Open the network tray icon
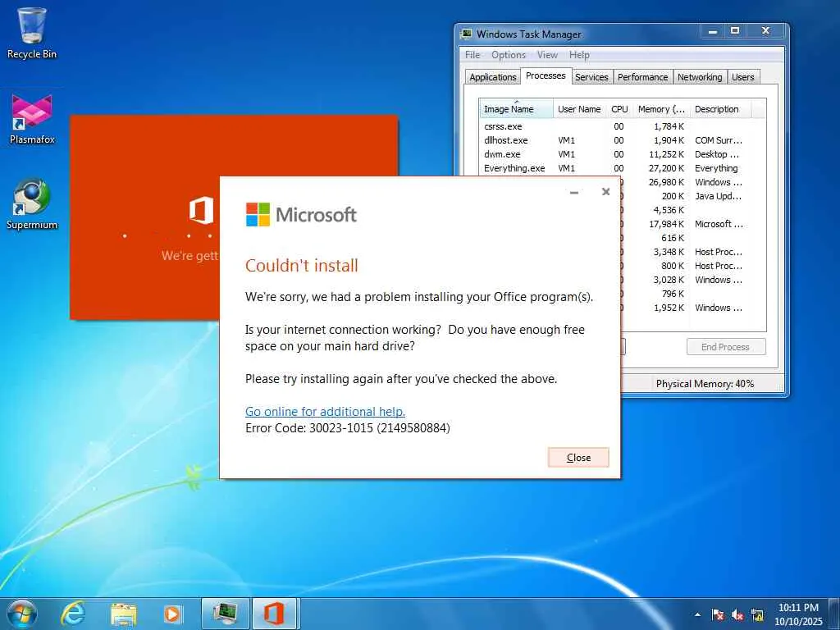The image size is (840, 630). point(757,614)
